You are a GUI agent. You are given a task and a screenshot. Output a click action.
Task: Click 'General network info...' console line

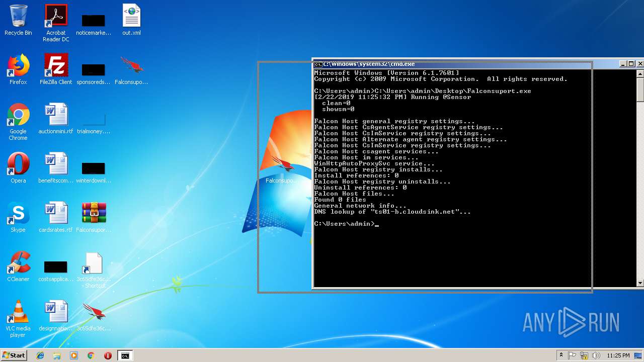pyautogui.click(x=360, y=206)
